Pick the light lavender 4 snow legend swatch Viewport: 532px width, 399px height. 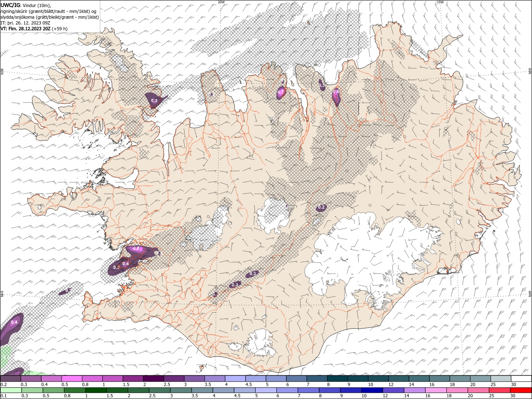[235, 379]
